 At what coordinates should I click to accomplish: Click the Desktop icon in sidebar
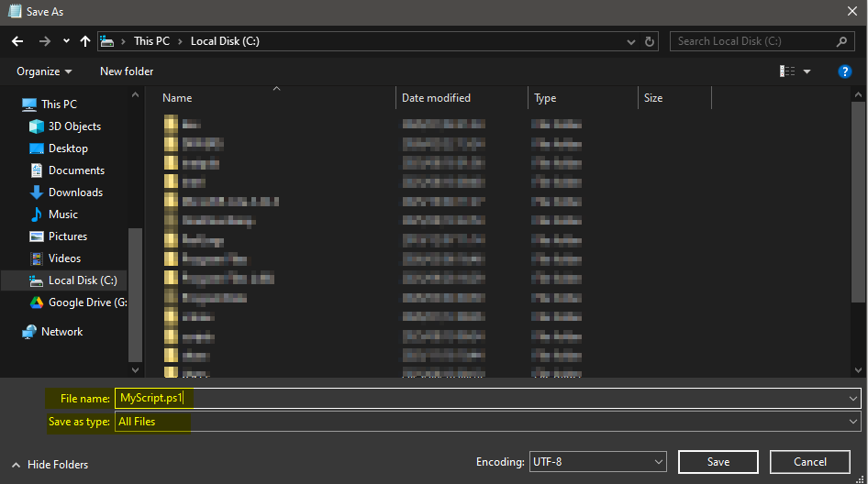(x=37, y=148)
